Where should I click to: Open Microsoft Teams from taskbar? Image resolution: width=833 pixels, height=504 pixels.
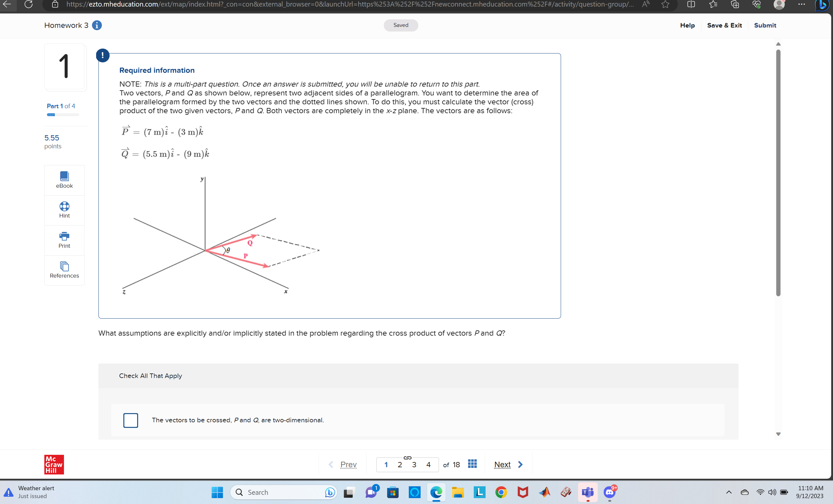[x=588, y=492]
